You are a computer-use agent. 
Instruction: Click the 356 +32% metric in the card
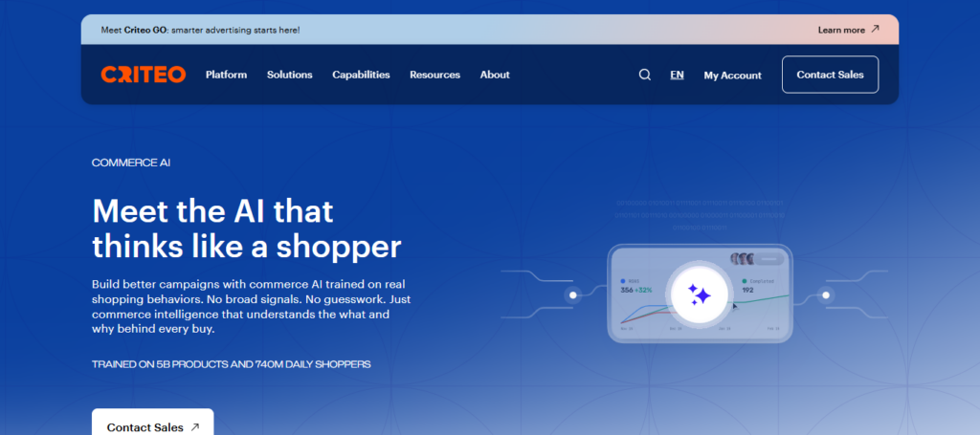(x=636, y=291)
